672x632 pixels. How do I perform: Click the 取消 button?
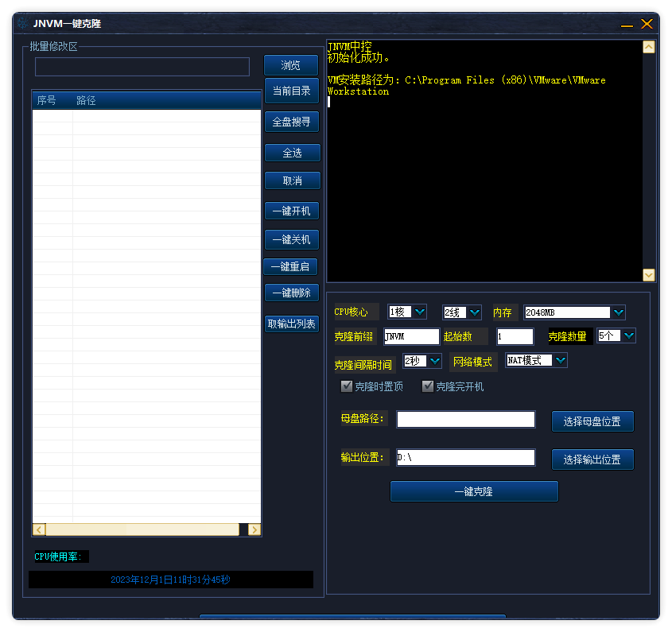293,180
